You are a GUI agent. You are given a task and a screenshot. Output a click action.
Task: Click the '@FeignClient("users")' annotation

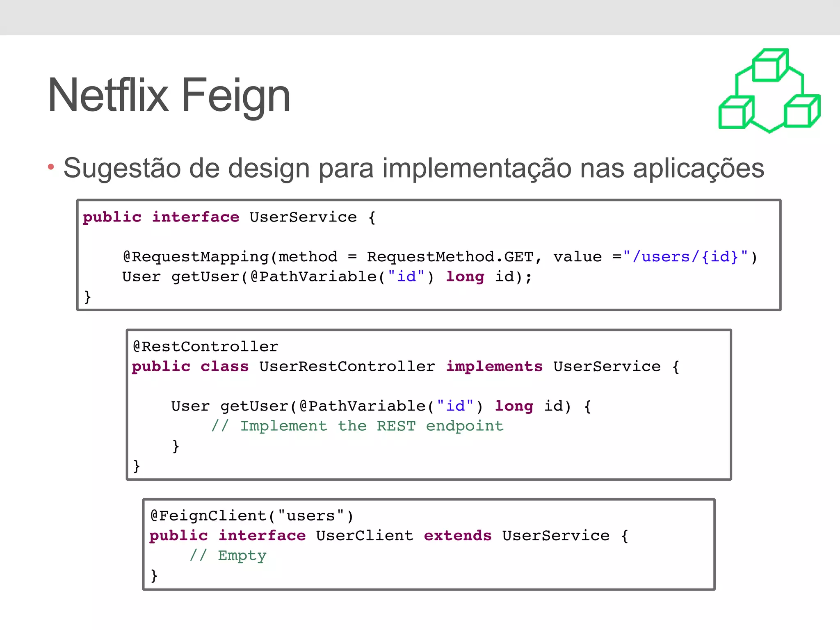(251, 516)
